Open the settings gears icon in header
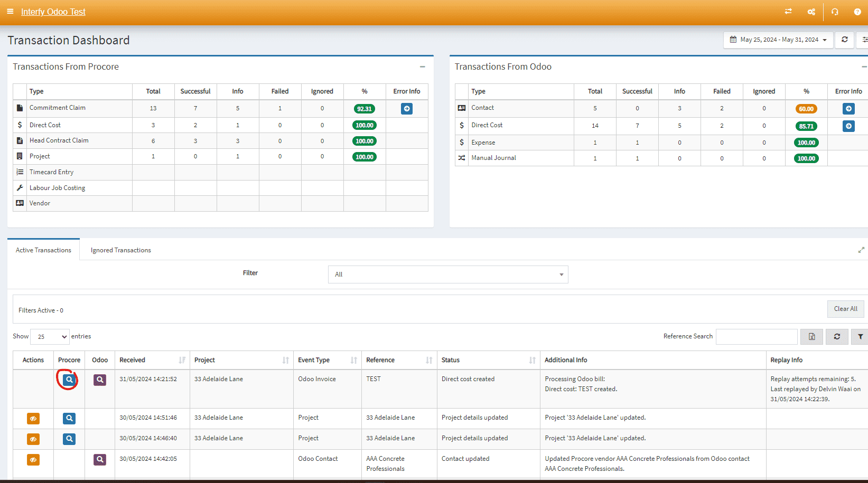Viewport: 868px width, 483px height. click(x=811, y=12)
